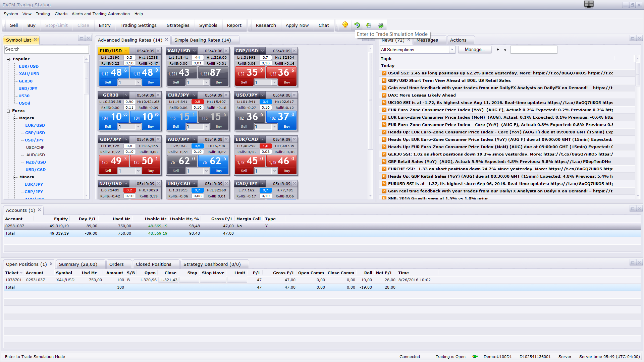Click the yellow clock alarm icon in toolbar
Viewport: 644px width, 362px height.
click(345, 25)
